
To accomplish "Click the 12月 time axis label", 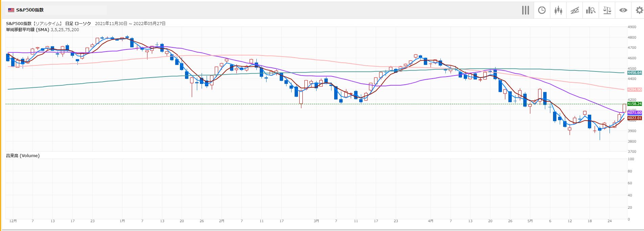I will (13, 221).
